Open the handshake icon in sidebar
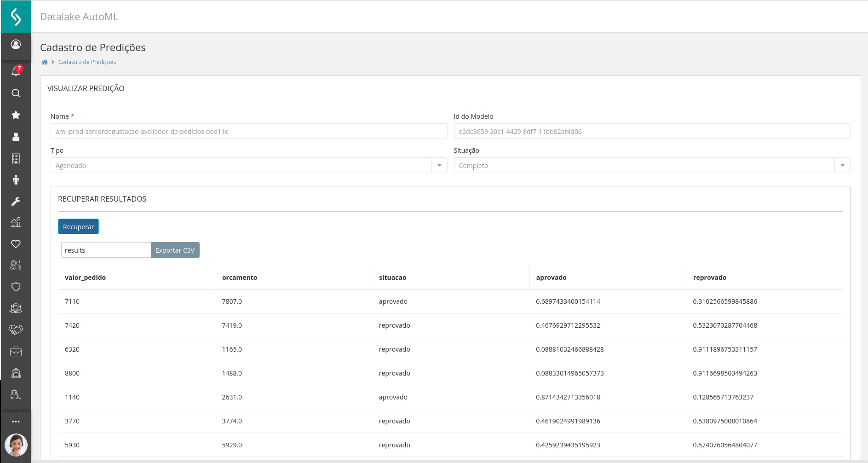868x463 pixels. click(16, 330)
